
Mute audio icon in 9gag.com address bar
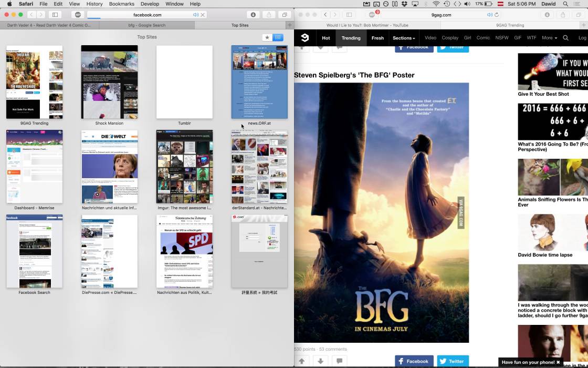click(489, 15)
